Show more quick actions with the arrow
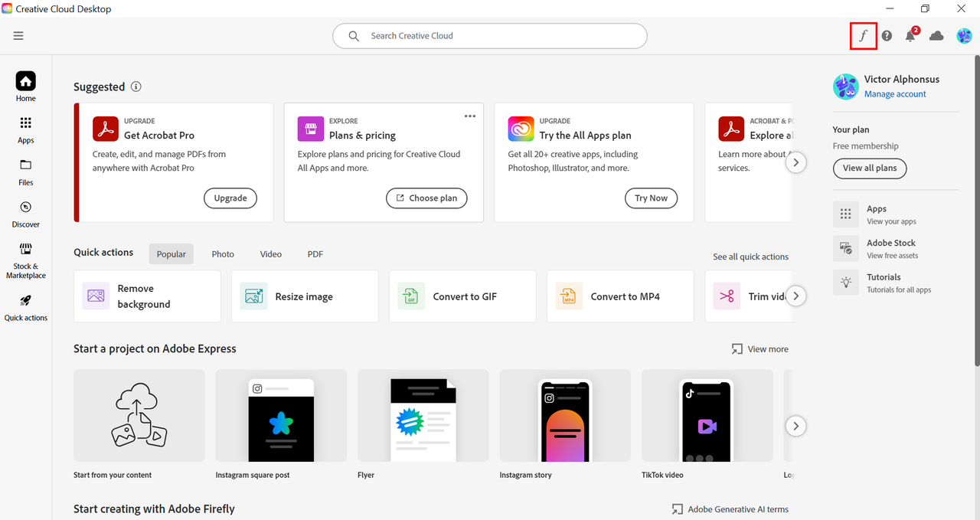This screenshot has width=980, height=520. [x=795, y=296]
